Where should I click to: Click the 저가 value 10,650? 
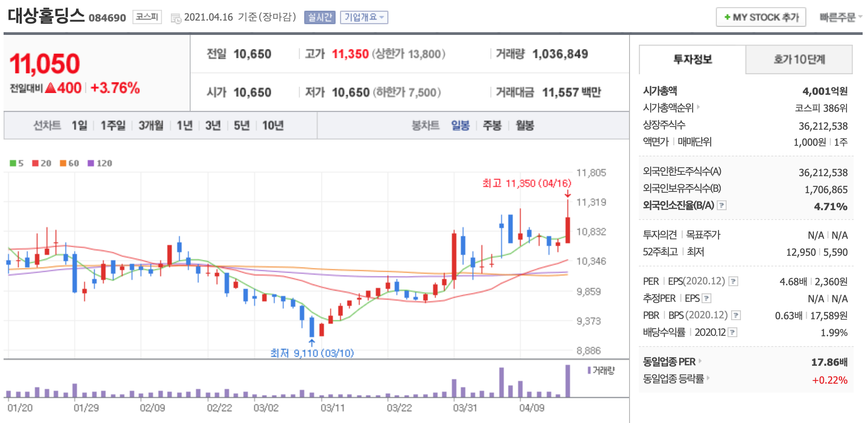[x=351, y=93]
